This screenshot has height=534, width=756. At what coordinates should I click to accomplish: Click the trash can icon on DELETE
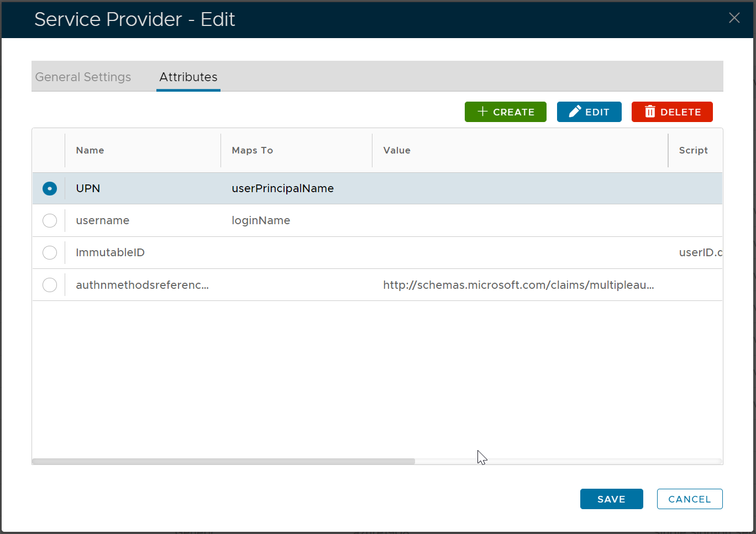coord(650,112)
